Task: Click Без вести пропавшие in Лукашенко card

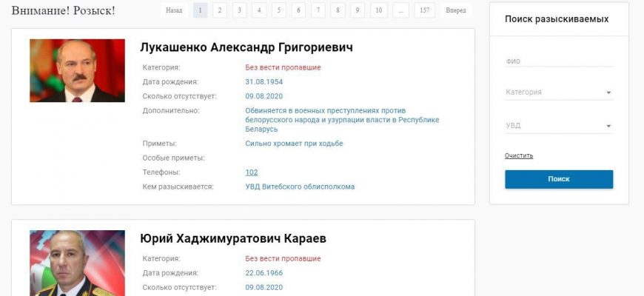Action: [x=283, y=68]
